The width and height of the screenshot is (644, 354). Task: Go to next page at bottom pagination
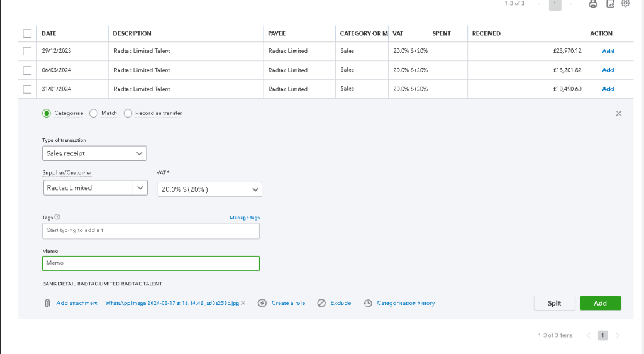(x=618, y=336)
